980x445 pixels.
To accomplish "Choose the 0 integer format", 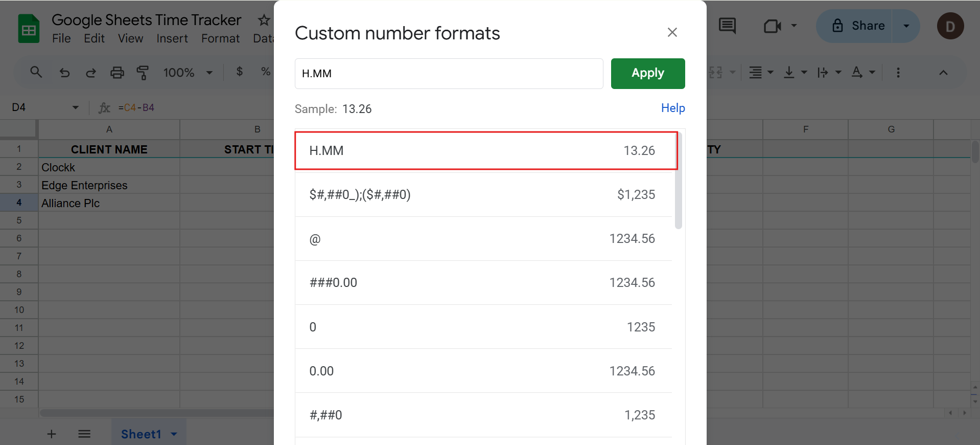I will pos(483,327).
